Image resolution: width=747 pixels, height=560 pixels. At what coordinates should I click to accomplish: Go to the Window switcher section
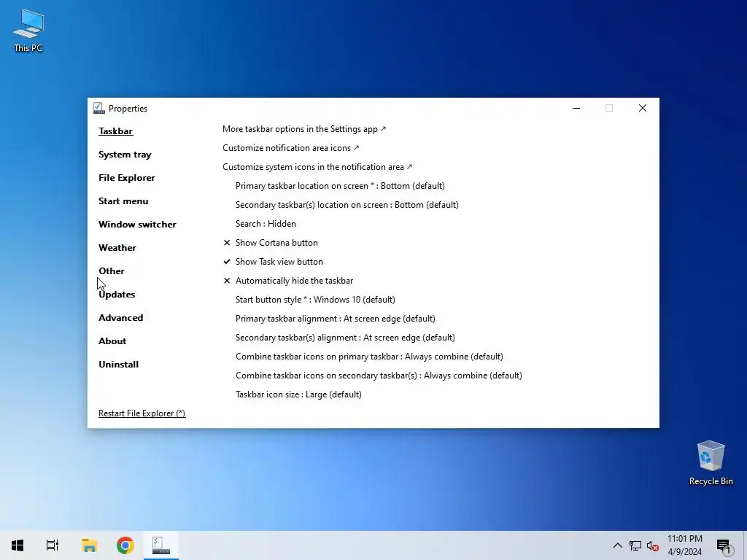point(137,225)
